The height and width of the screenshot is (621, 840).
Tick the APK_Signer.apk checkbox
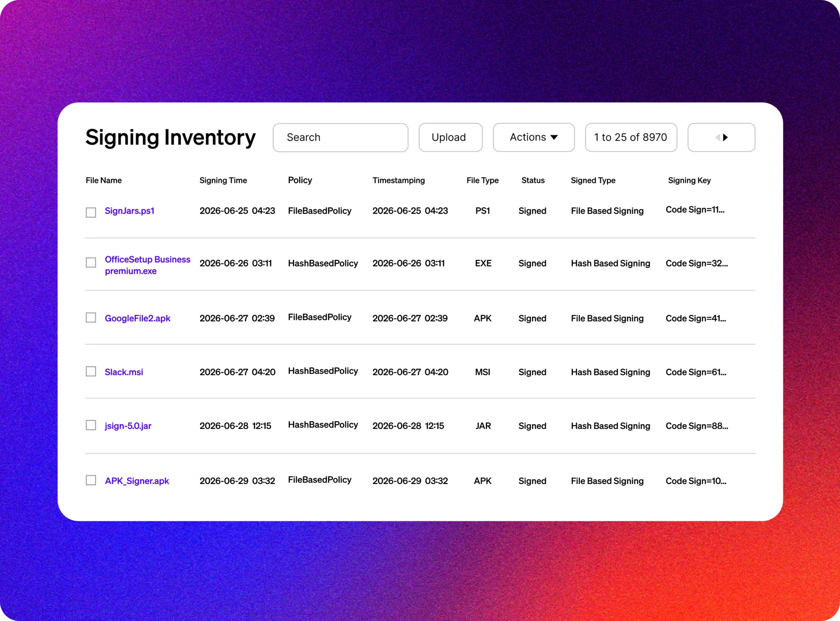(91, 480)
